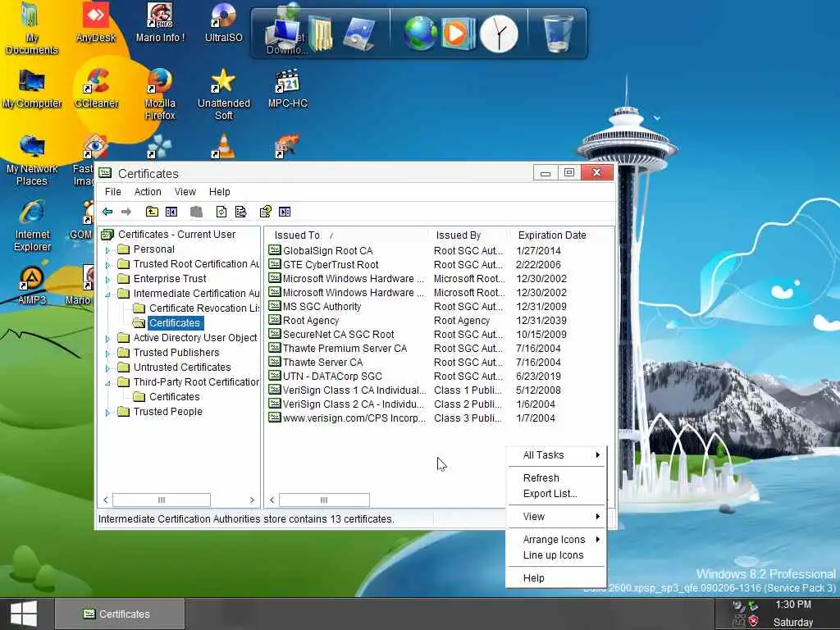This screenshot has height=630, width=840.
Task: Open Mozilla Firefox desktop icon
Action: (x=160, y=94)
